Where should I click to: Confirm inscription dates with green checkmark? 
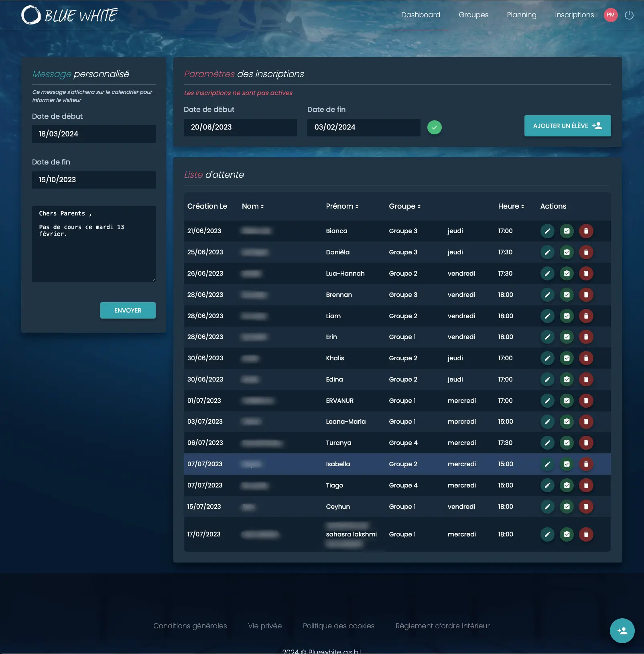(434, 128)
